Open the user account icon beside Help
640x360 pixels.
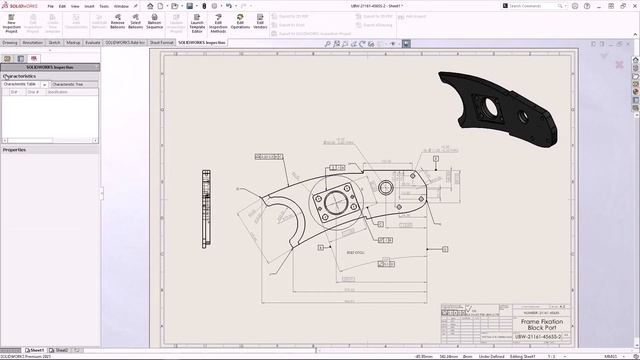tap(575, 6)
